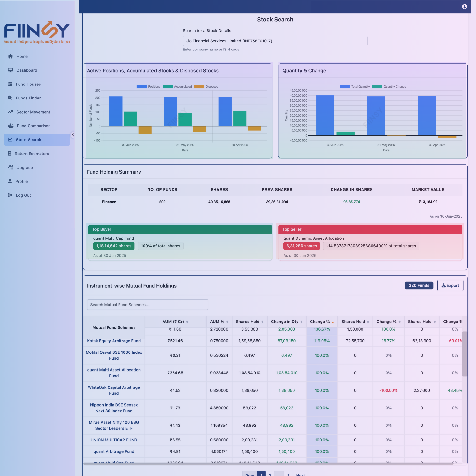Click the 119.95% change cell
Screen dimensions: 476x476
click(x=322, y=341)
